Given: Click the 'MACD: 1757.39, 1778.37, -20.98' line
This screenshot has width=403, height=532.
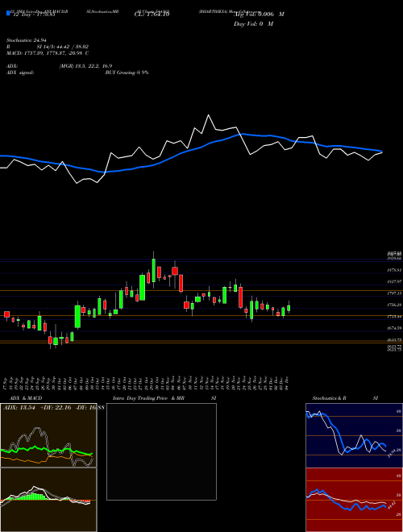Looking at the screenshot, I should (45, 53).
